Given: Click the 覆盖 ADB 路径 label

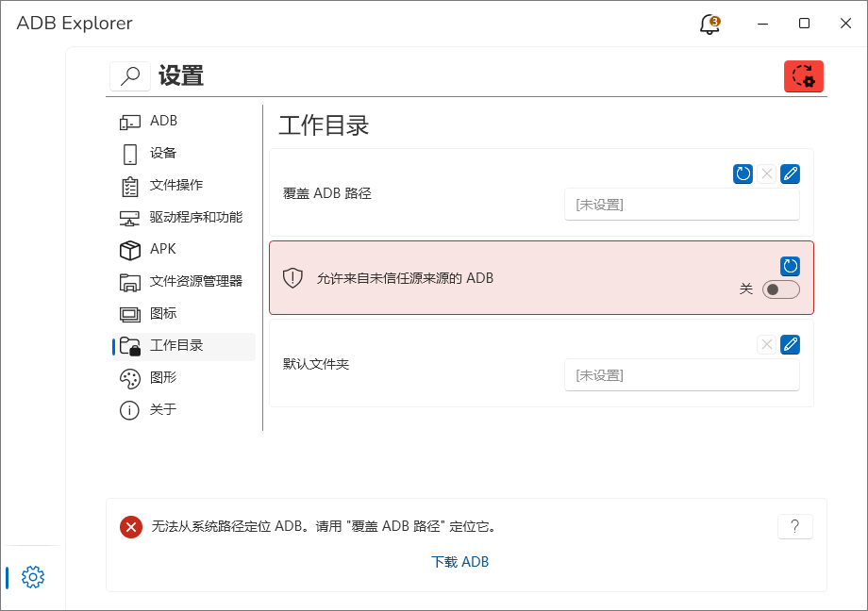Looking at the screenshot, I should pyautogui.click(x=327, y=193).
